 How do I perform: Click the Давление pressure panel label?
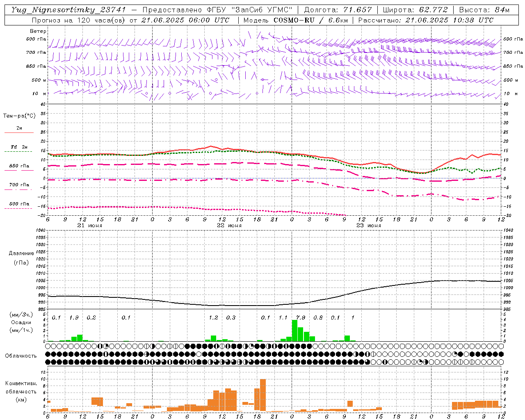point(21,253)
